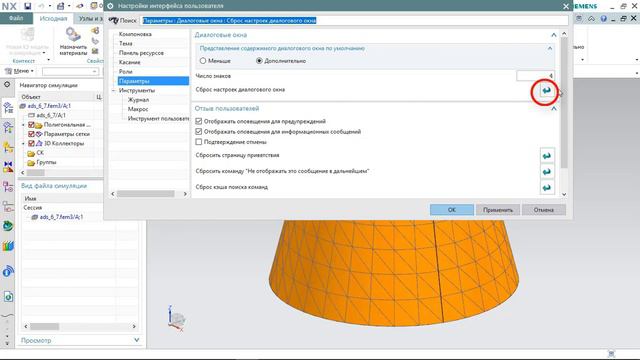Click the blue signal roles icon in the resource bar
Viewport: 640px width, 360px height.
8,271
